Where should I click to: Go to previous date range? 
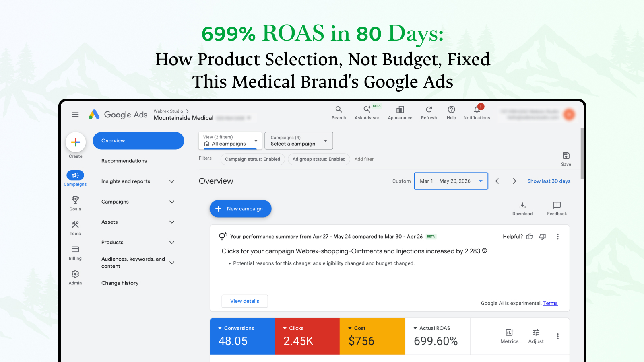pyautogui.click(x=497, y=181)
